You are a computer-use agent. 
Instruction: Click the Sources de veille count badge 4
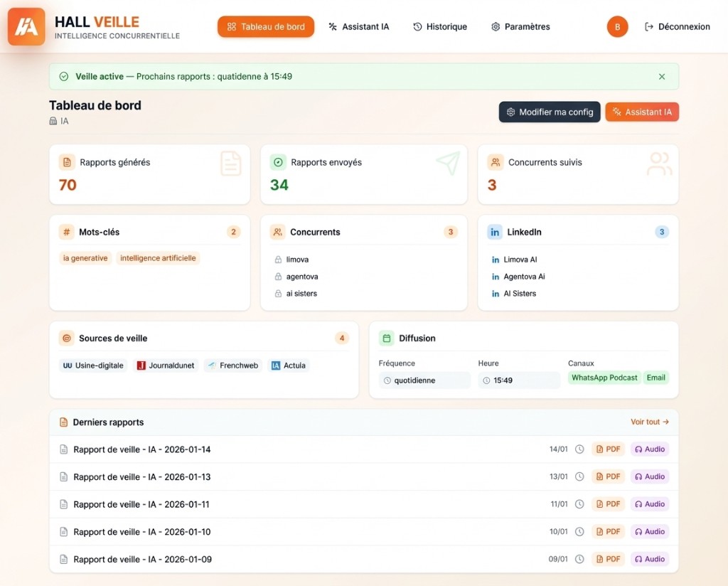[342, 338]
